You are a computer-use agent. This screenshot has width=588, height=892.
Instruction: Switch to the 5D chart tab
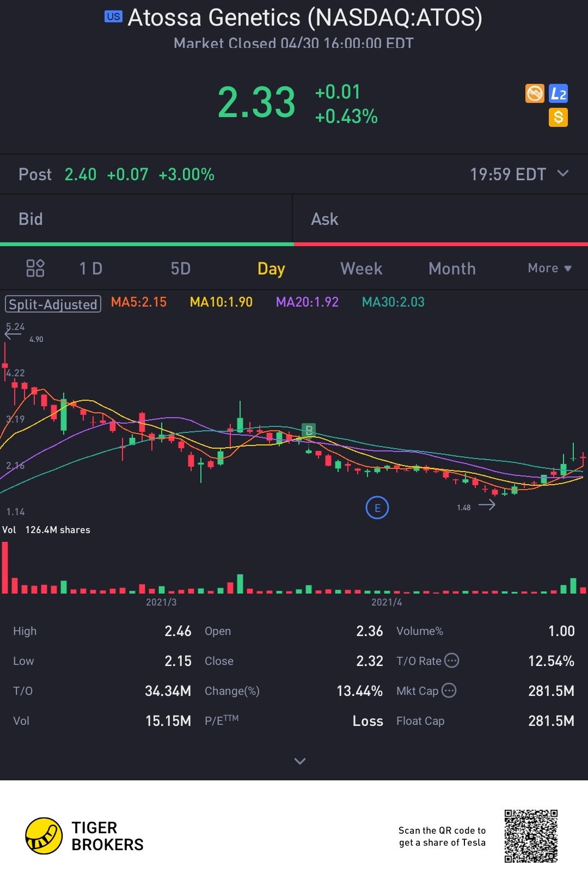point(181,268)
